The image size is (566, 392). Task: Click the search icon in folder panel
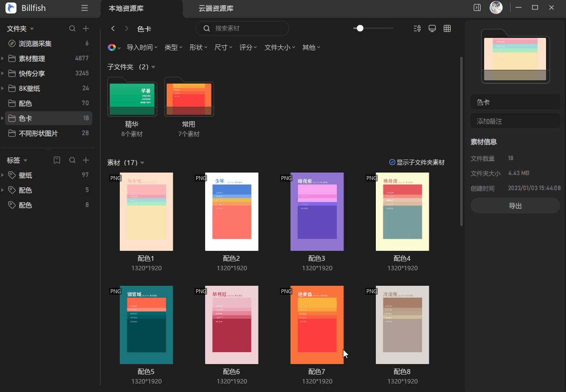[x=72, y=28]
